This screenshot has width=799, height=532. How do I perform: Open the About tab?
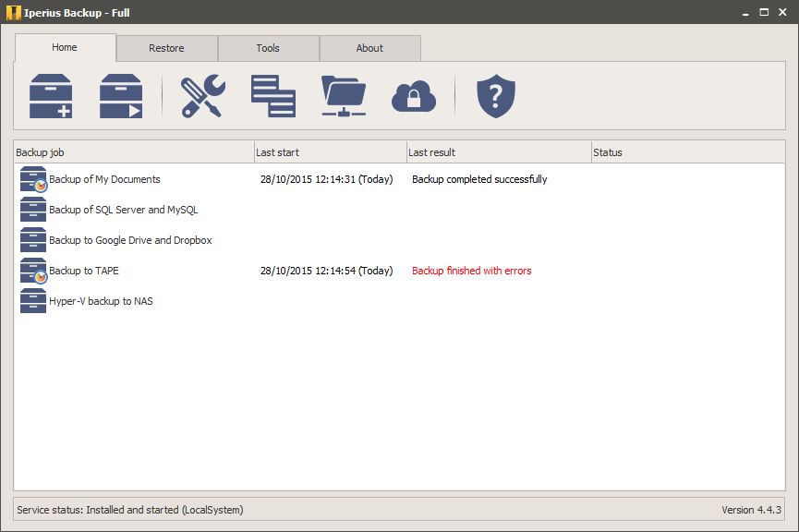pos(370,48)
